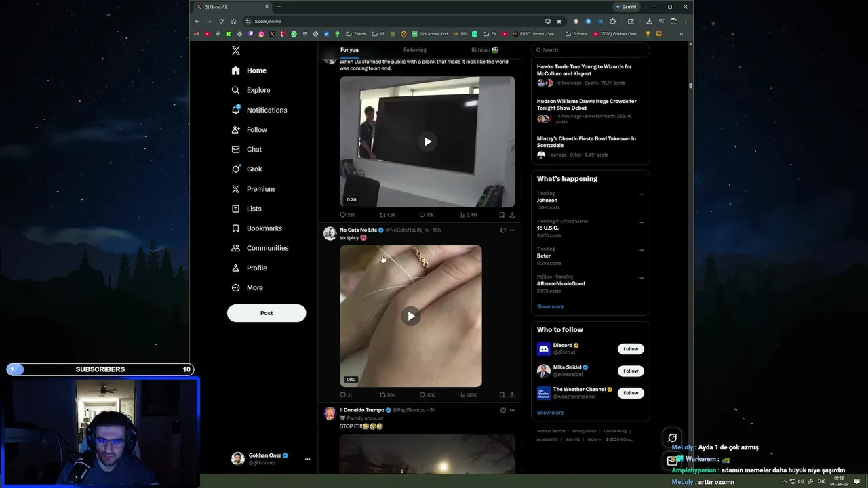Image resolution: width=868 pixels, height=488 pixels.
Task: Open No Cats No Life avatar
Action: pos(330,233)
